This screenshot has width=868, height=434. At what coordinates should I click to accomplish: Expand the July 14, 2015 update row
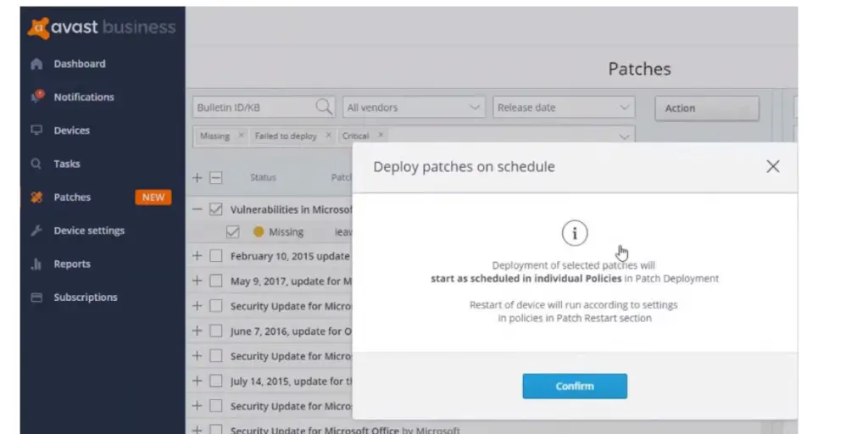pyautogui.click(x=197, y=381)
